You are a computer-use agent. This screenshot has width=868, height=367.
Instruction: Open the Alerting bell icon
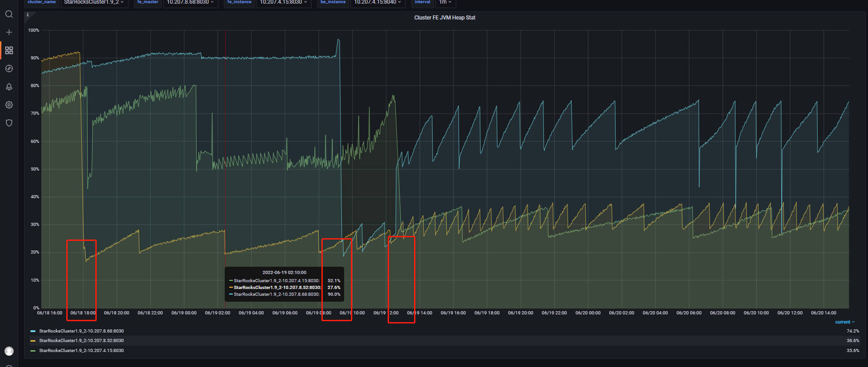9,87
